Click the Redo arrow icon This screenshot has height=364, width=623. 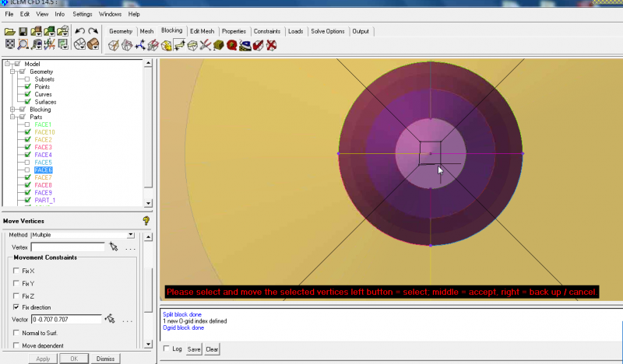coord(93,31)
